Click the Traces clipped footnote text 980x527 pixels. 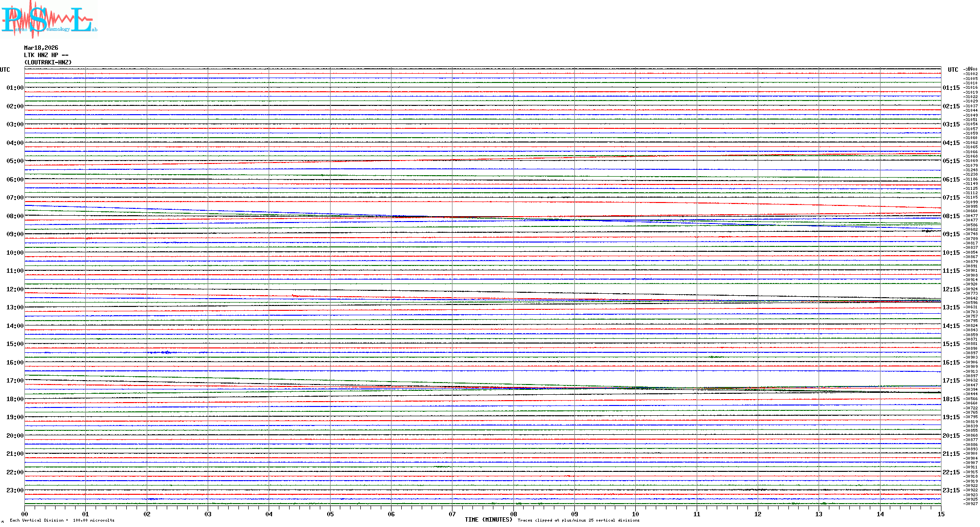(578, 520)
